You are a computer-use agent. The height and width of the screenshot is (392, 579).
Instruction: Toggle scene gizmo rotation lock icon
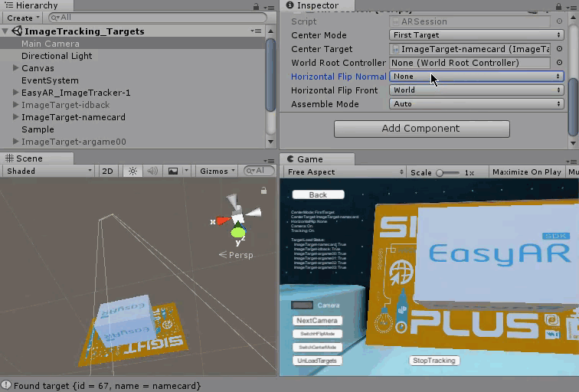click(263, 191)
